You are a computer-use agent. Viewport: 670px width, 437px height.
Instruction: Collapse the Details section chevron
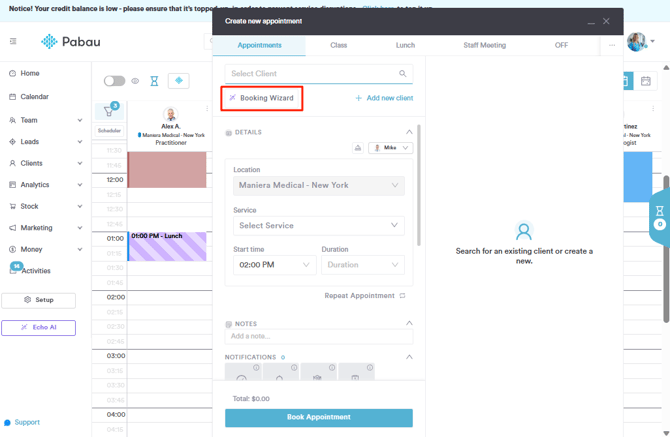click(x=409, y=132)
